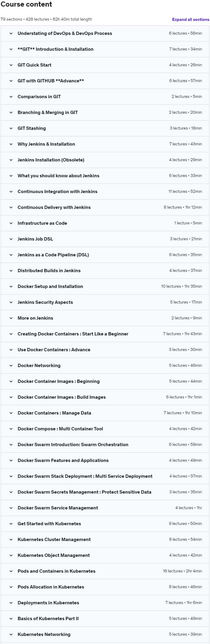
Task: Expand Docker Setup and Installation section
Action: coord(105,286)
